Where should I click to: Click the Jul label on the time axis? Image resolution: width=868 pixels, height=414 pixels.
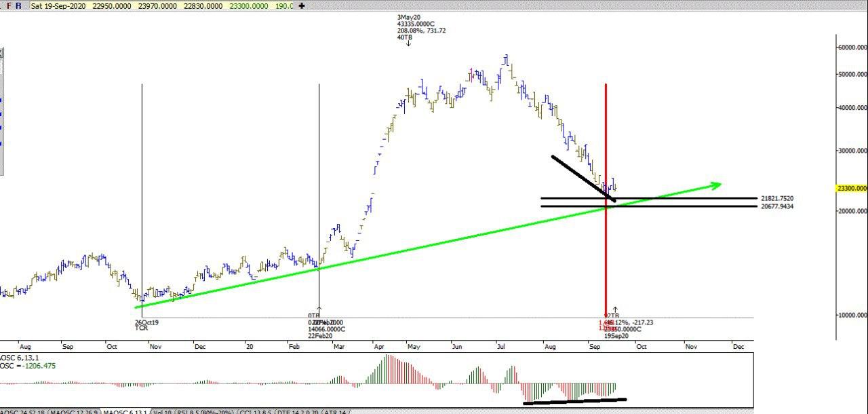(501, 346)
